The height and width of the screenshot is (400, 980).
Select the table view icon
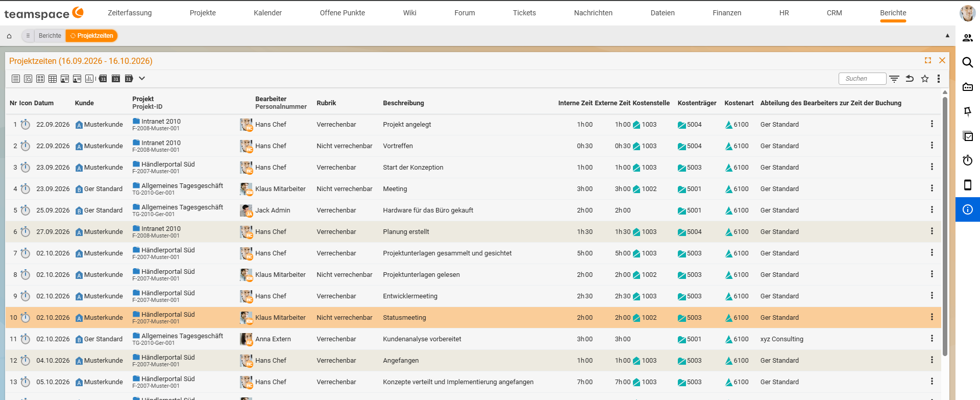point(53,79)
